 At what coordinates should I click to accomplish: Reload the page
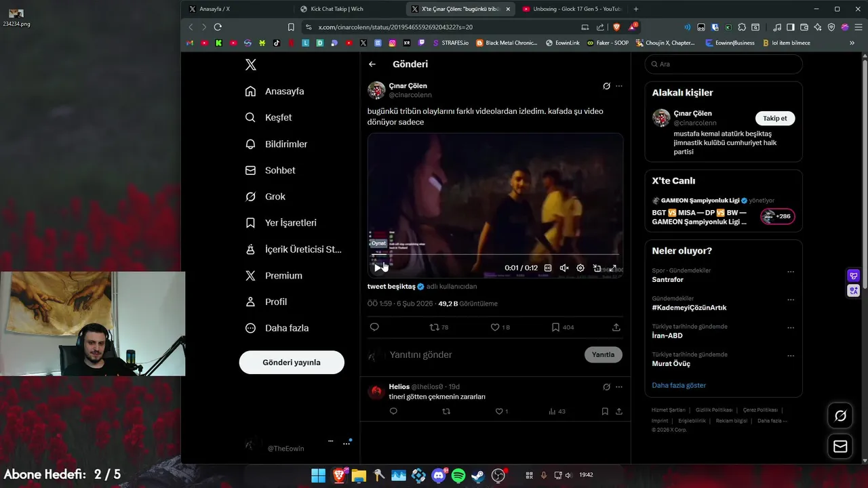[x=218, y=27]
